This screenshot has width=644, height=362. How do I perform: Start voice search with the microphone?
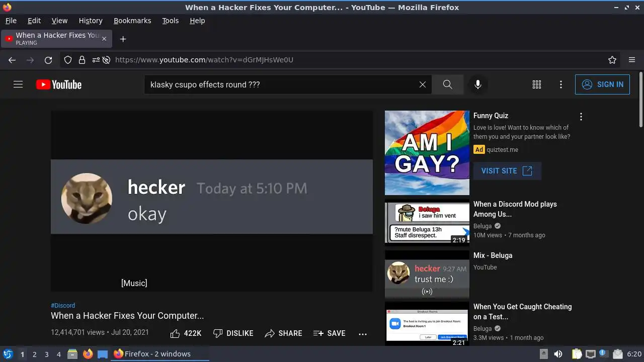pyautogui.click(x=478, y=84)
